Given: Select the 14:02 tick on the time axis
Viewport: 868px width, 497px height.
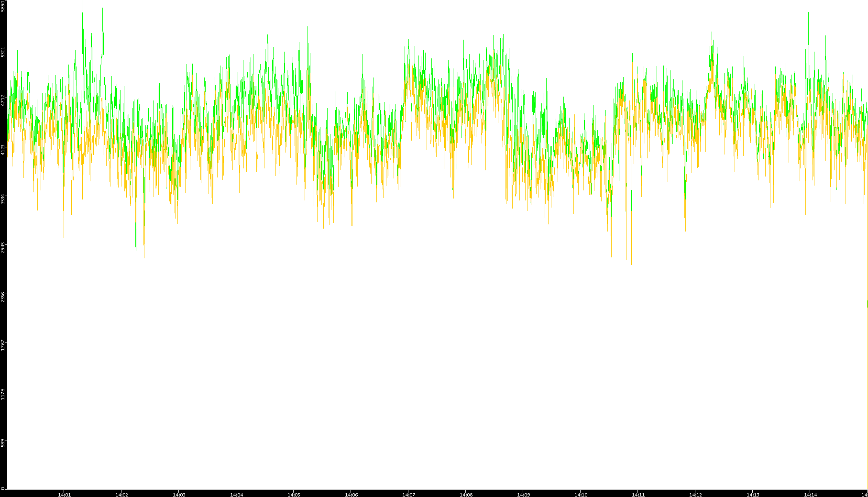Looking at the screenshot, I should point(121,495).
